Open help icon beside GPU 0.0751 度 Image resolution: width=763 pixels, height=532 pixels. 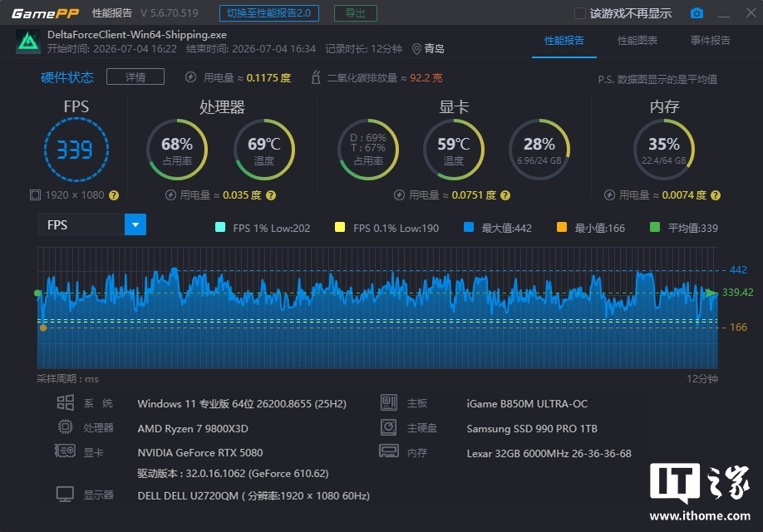[505, 195]
